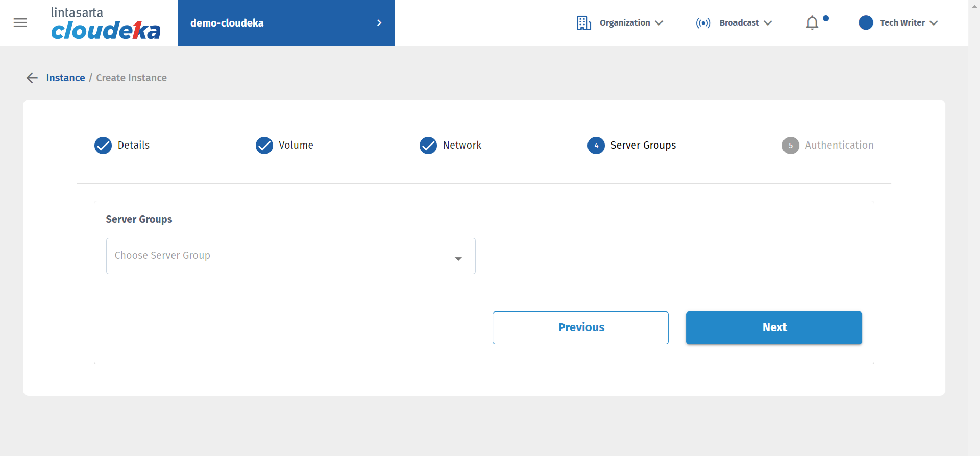Open the hamburger navigation menu
This screenshot has height=456, width=980.
[x=20, y=23]
